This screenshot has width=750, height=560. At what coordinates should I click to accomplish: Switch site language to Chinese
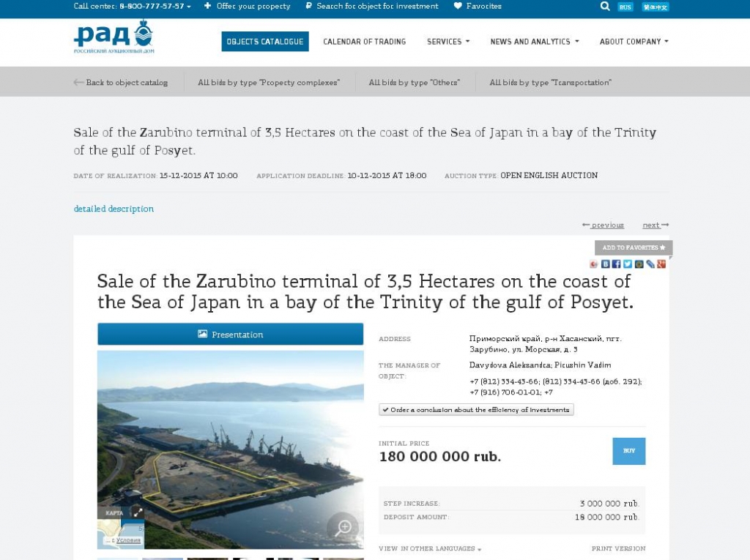pyautogui.click(x=655, y=7)
